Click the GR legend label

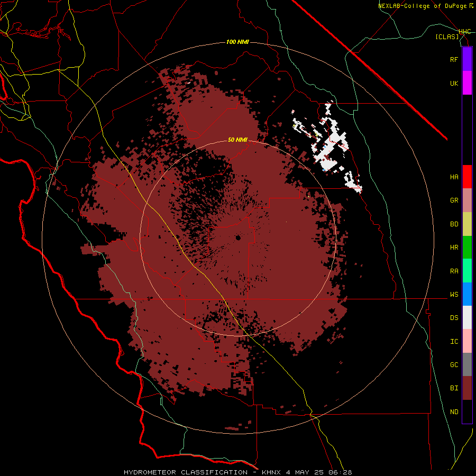pos(454,200)
